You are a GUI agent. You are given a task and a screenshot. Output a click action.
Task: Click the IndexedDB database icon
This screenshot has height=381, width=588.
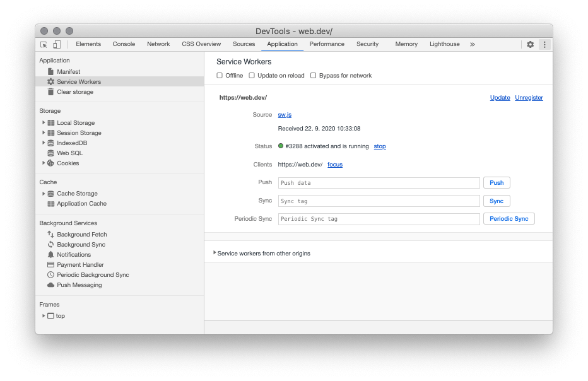point(50,143)
